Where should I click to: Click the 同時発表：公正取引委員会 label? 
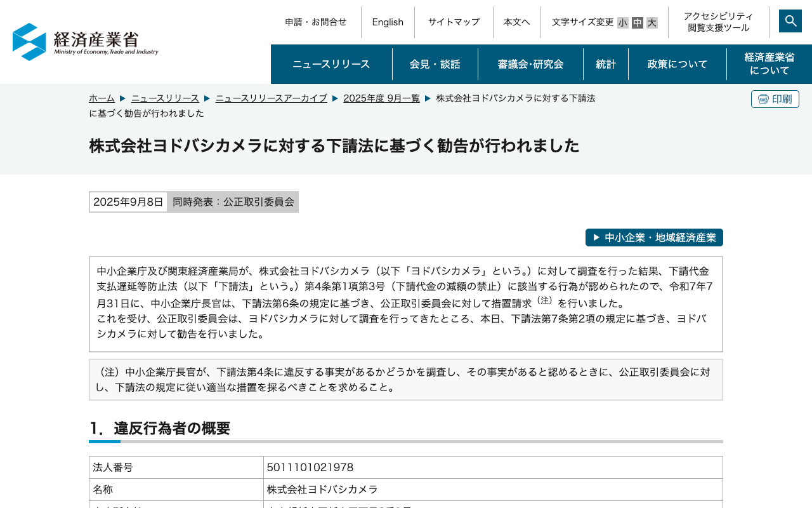(233, 202)
